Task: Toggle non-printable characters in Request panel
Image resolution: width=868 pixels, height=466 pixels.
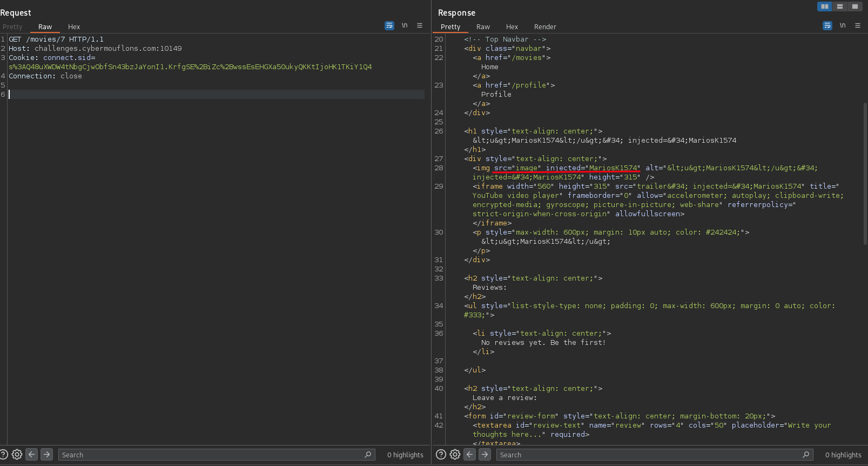Action: point(405,25)
